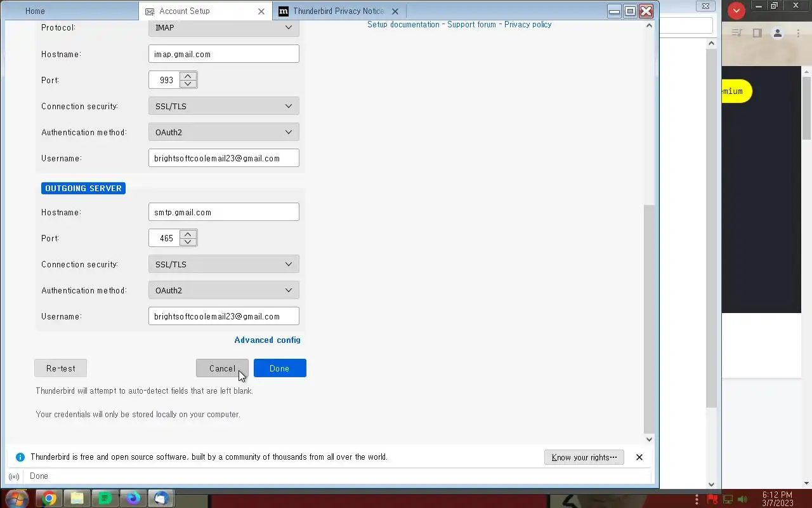The width and height of the screenshot is (812, 508).
Task: Open File Explorer from the taskbar
Action: tap(77, 498)
